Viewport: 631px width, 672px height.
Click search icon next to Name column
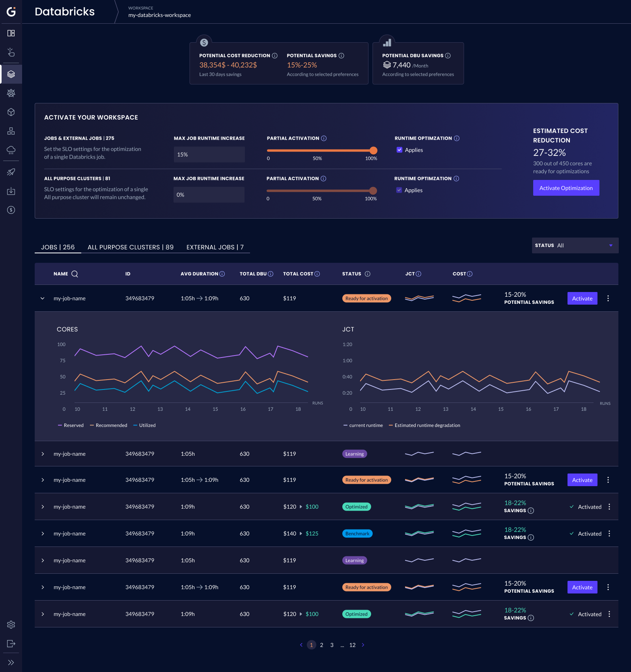point(75,274)
